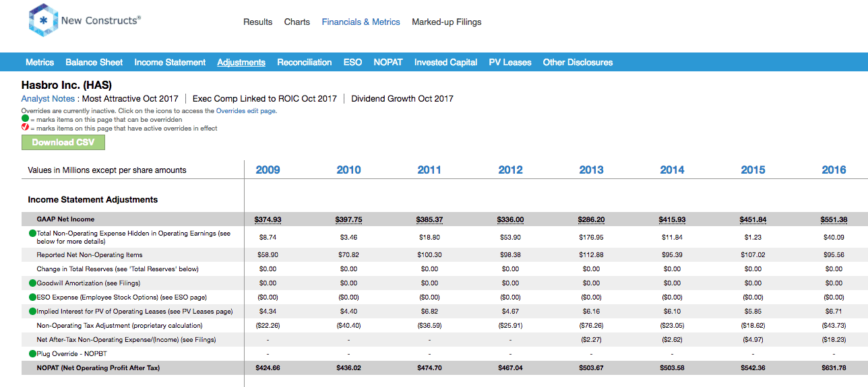Select Financials & Metrics in top navigation
The image size is (868, 387).
click(x=361, y=22)
